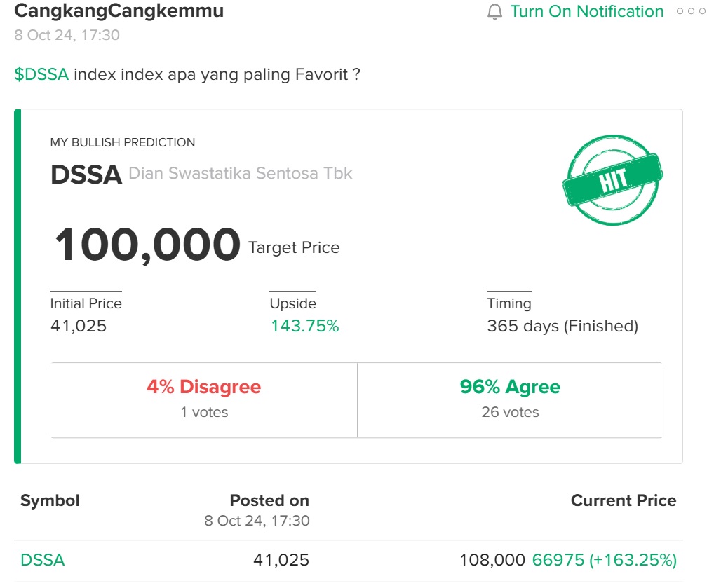The image size is (721, 588).
Task: Click the Initial Price value 41,025 in the card
Action: [79, 326]
